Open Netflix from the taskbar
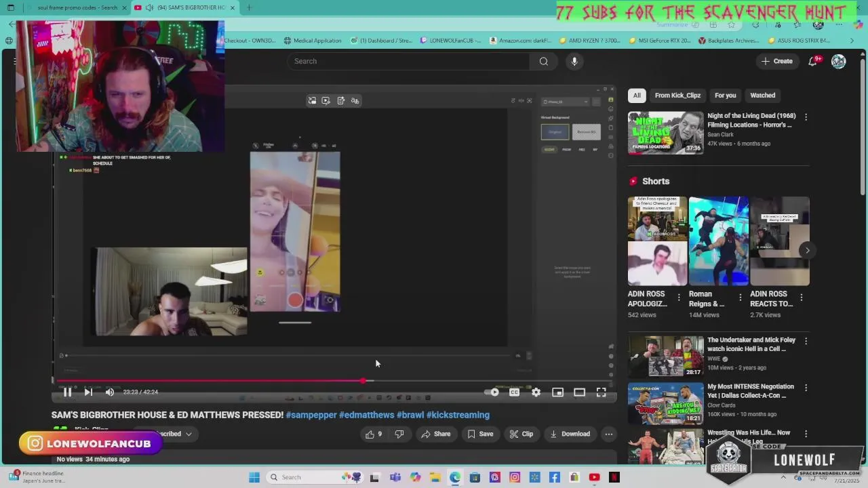This screenshot has height=488, width=868. (614, 477)
